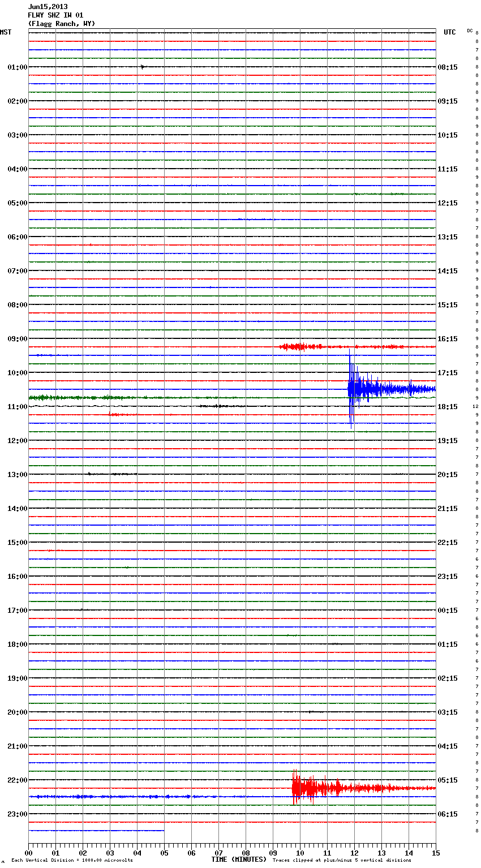Click the 08 minute tick label
481x868 pixels.
(x=246, y=853)
